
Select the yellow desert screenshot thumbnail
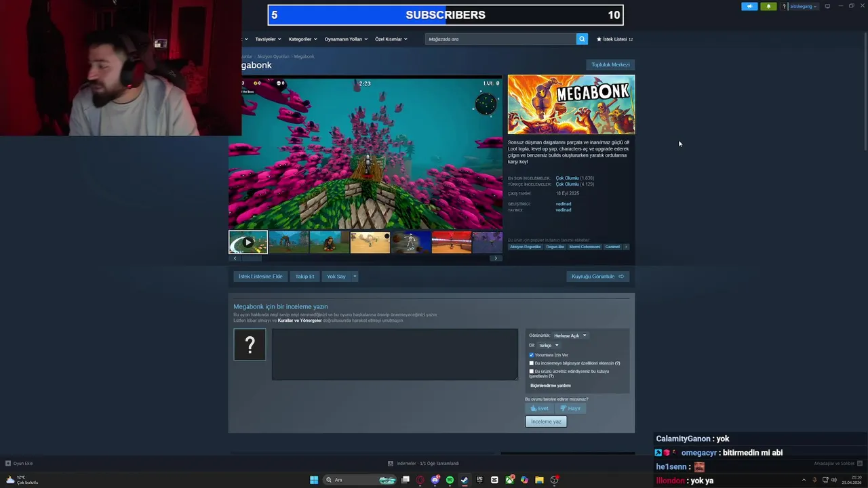pyautogui.click(x=370, y=242)
